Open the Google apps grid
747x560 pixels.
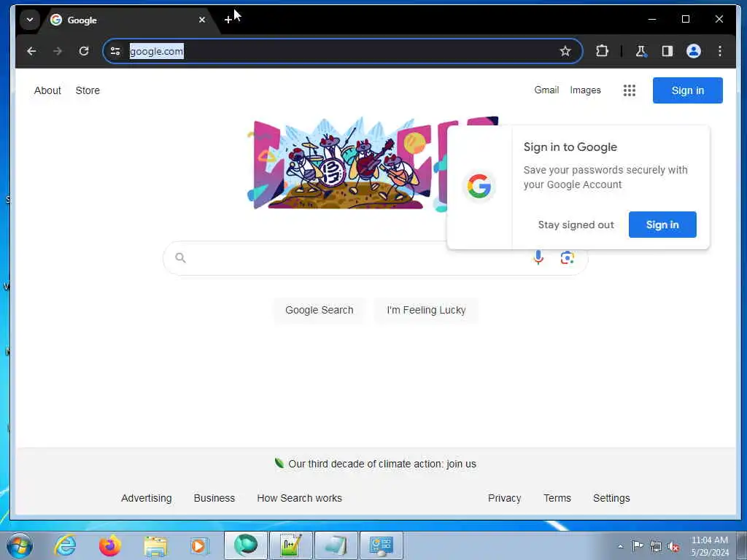point(630,90)
